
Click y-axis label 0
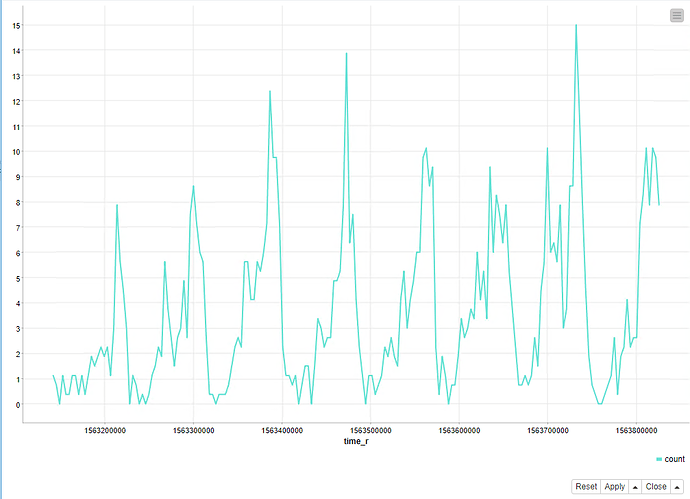click(x=18, y=405)
